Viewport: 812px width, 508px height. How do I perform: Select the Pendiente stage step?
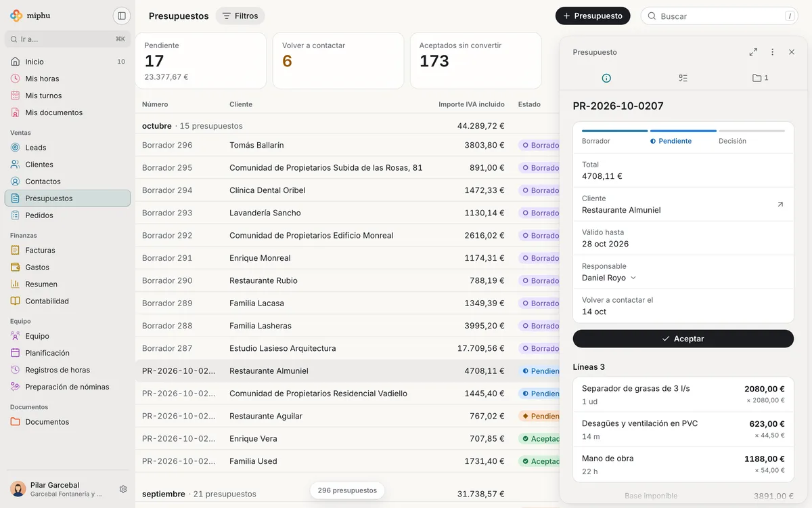pos(683,136)
